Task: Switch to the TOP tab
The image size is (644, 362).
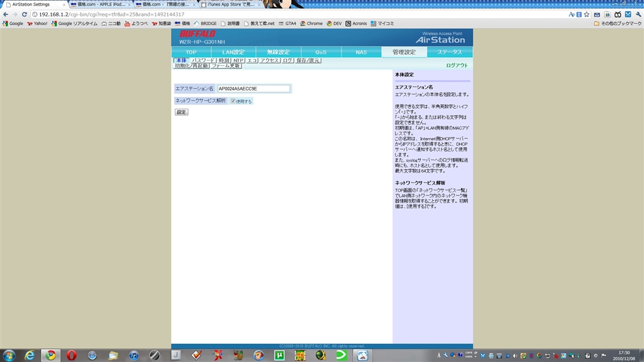Action: [191, 52]
